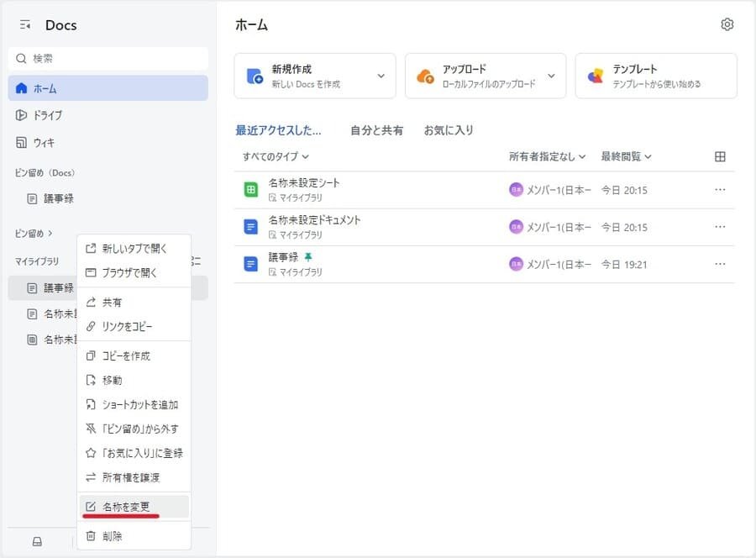Switch to grid view layout icon

tap(720, 156)
